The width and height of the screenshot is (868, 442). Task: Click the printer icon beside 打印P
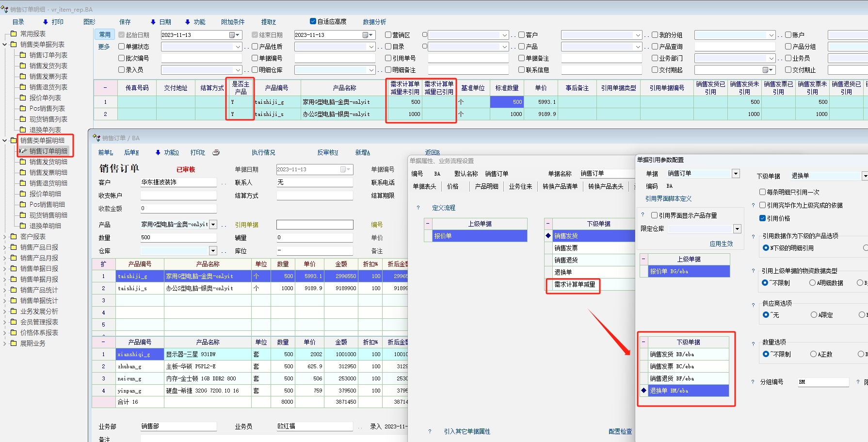pos(216,152)
